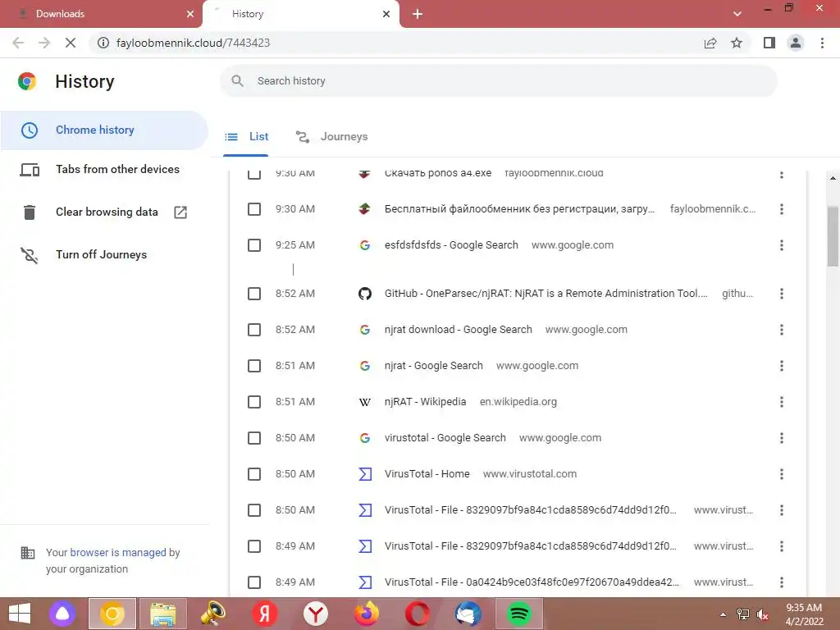Viewport: 840px width, 630px height.
Task: Click VirusTotal - Home favicon
Action: coord(365,474)
